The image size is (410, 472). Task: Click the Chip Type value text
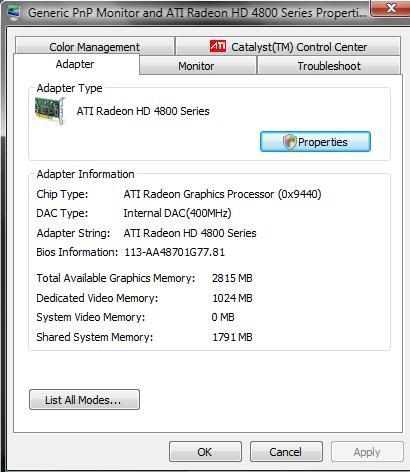click(222, 194)
